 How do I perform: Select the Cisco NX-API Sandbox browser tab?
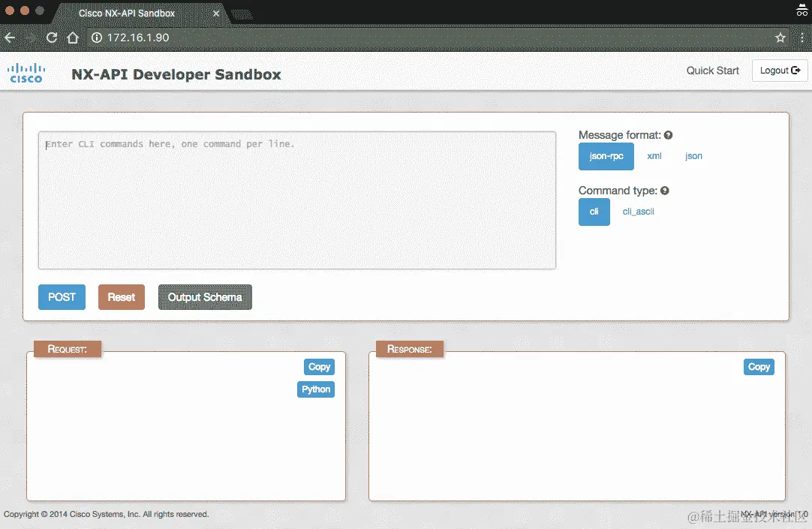click(139, 14)
